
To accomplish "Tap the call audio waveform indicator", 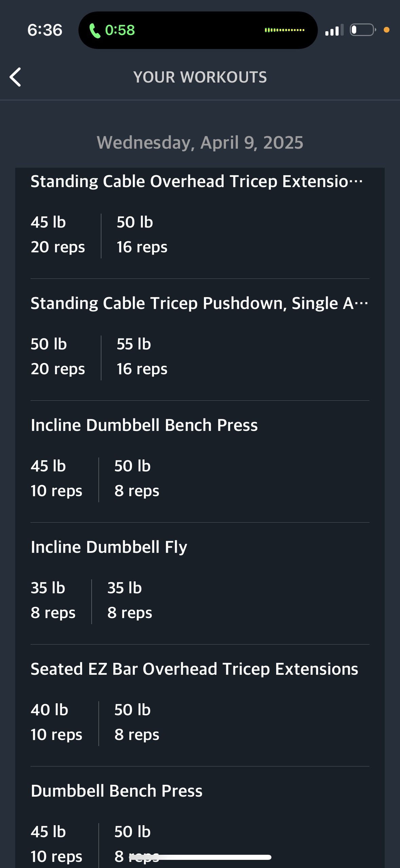I will tap(284, 30).
